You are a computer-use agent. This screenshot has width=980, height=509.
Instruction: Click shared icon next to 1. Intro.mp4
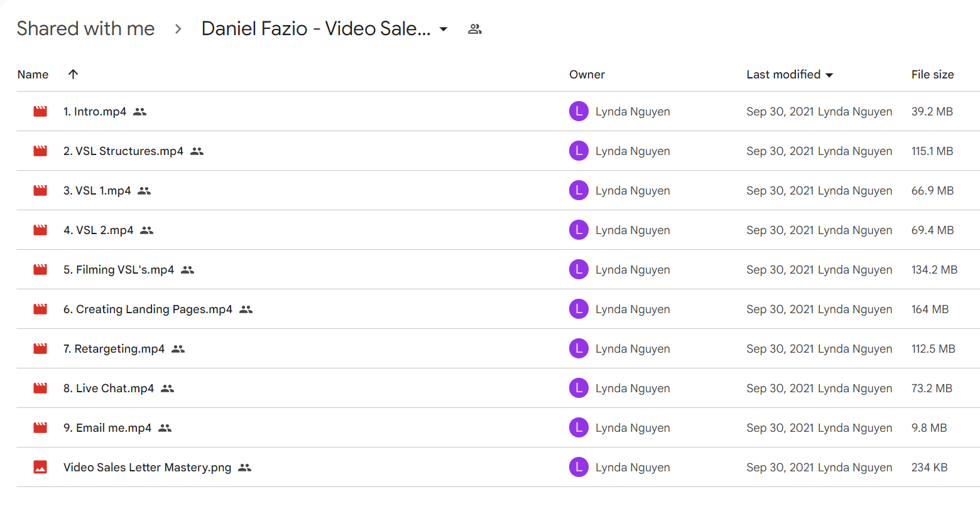[x=140, y=112]
